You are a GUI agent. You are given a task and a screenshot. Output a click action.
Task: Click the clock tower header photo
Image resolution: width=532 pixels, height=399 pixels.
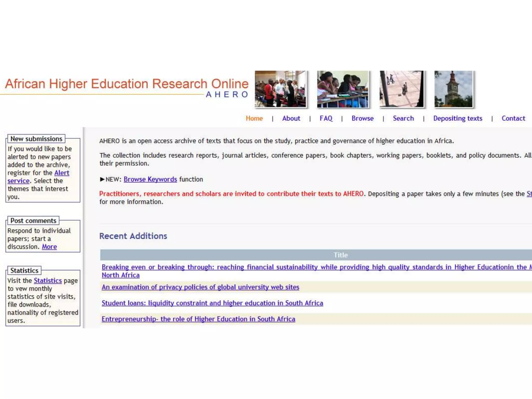point(453,89)
